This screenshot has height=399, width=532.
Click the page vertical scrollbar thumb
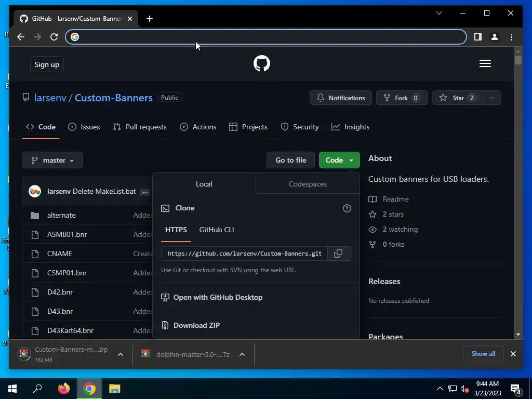coord(518,60)
